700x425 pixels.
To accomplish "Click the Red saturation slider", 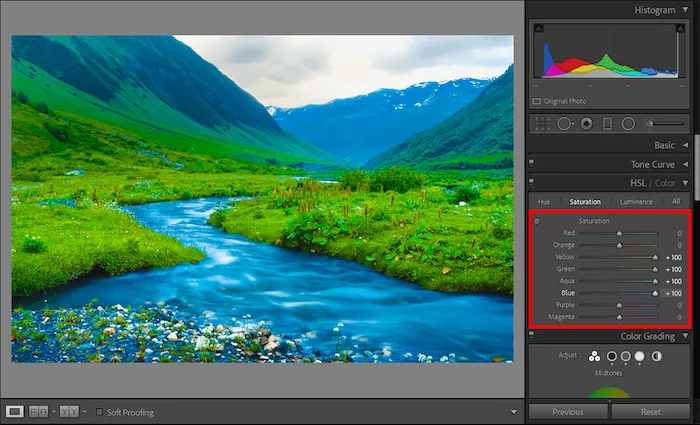I will click(619, 233).
